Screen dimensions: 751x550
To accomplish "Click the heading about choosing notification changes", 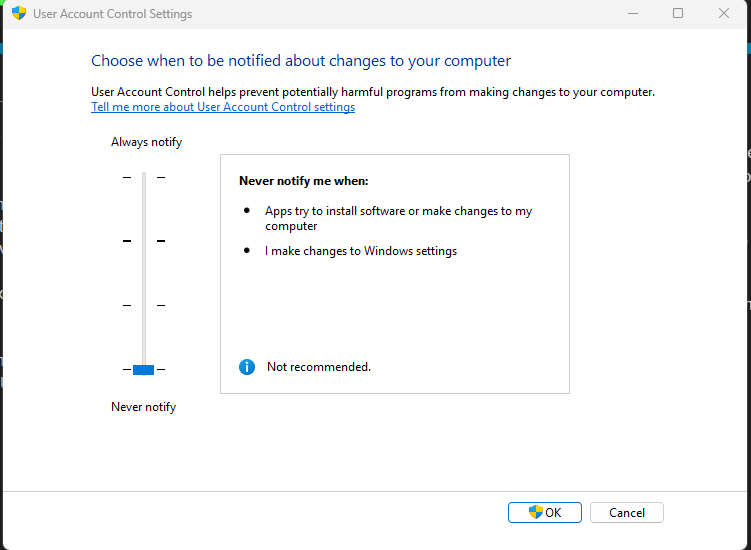I will pyautogui.click(x=301, y=61).
